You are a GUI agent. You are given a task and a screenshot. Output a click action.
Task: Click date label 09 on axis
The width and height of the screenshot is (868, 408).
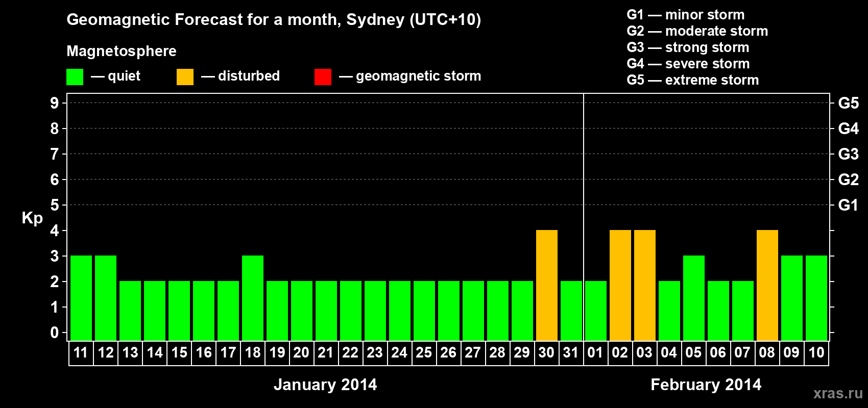coord(791,352)
